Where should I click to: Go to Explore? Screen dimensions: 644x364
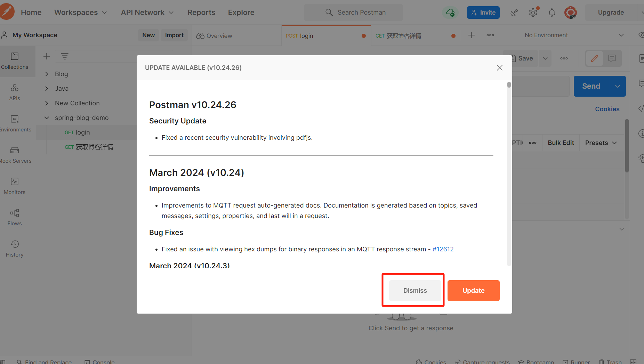[241, 12]
